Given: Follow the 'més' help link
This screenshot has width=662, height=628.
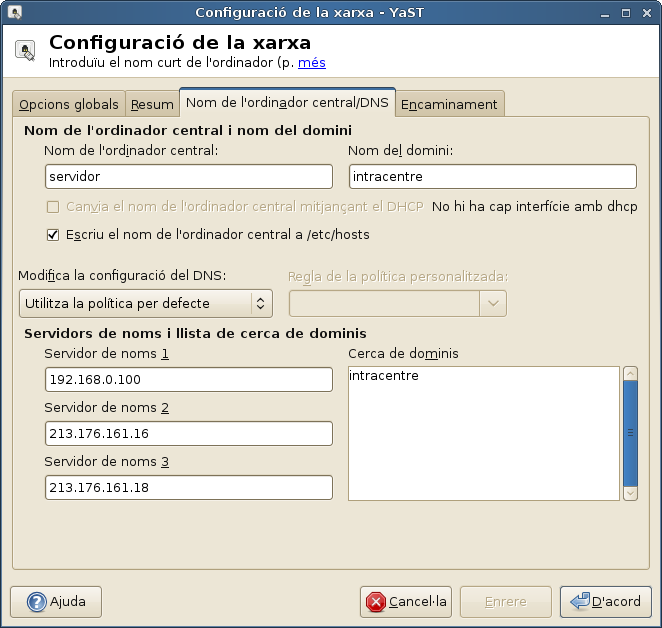Looking at the screenshot, I should tap(312, 62).
